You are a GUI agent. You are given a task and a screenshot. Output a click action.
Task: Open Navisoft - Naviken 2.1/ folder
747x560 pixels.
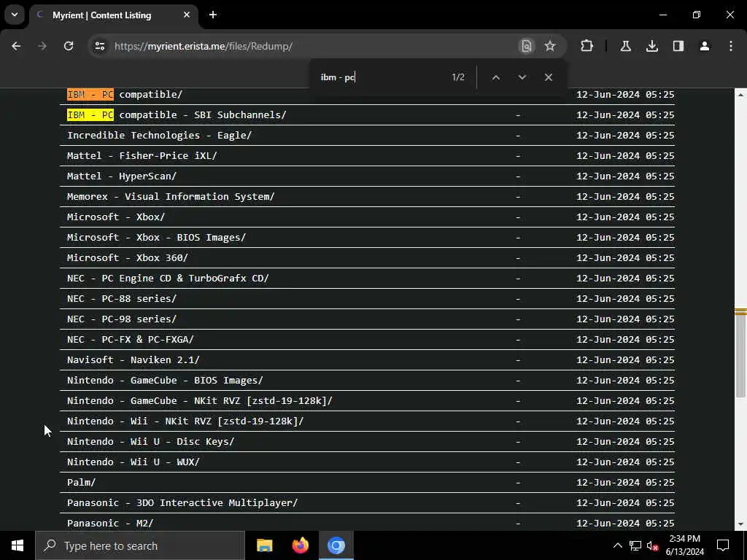(133, 360)
